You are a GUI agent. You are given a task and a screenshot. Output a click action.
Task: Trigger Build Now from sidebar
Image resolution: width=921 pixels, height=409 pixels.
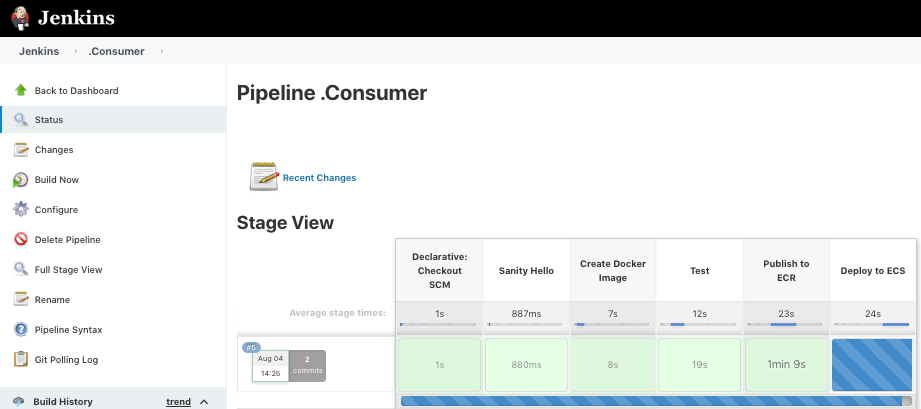pyautogui.click(x=56, y=180)
